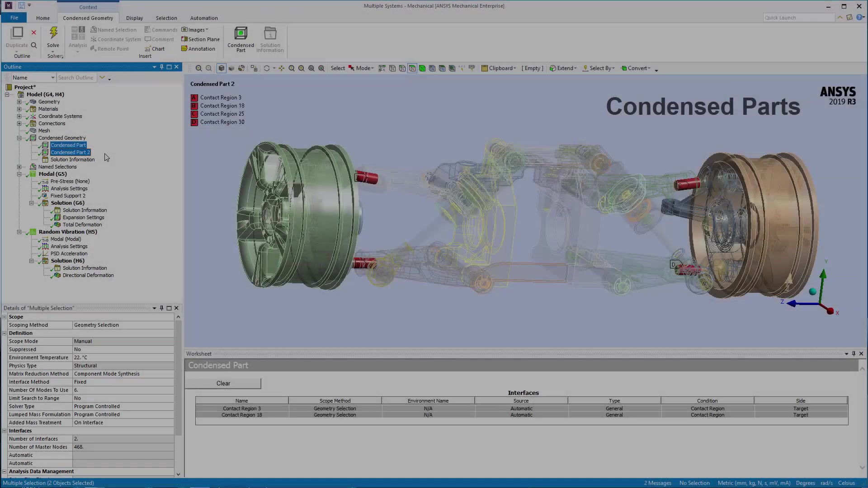The width and height of the screenshot is (868, 488).
Task: Click the Rotate view icon
Action: [x=267, y=68]
